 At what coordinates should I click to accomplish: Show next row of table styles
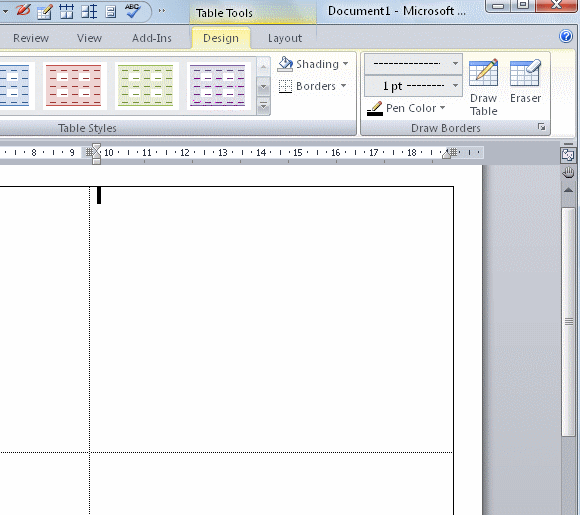click(x=263, y=87)
